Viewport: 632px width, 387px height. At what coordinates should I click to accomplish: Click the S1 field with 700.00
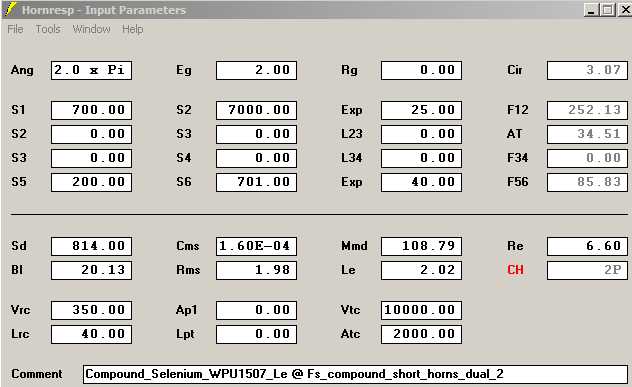coord(91,110)
